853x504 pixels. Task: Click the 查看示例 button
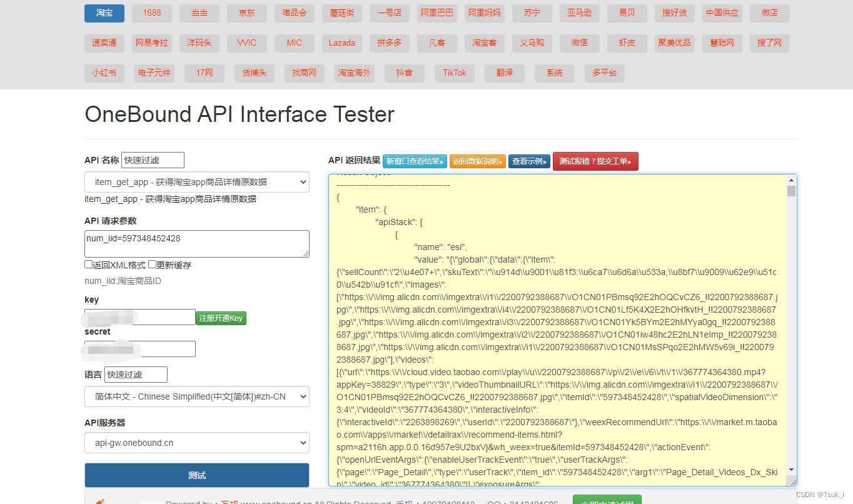click(529, 161)
